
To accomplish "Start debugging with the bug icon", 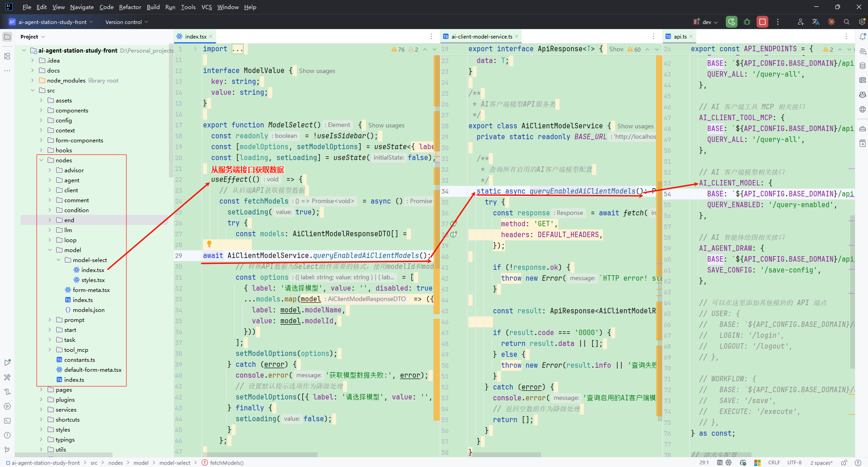I will click(747, 22).
